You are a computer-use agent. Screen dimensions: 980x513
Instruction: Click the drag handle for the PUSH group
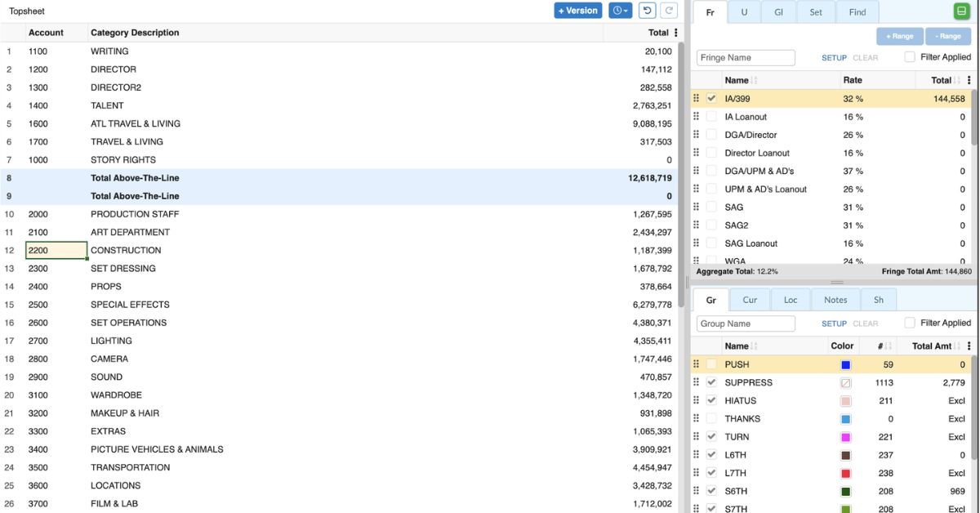coord(697,364)
